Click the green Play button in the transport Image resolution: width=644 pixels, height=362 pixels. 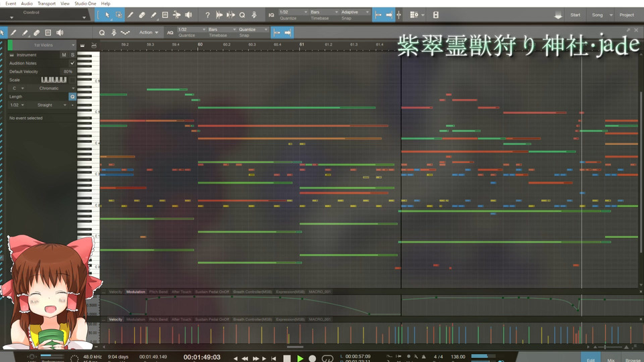[x=301, y=358]
